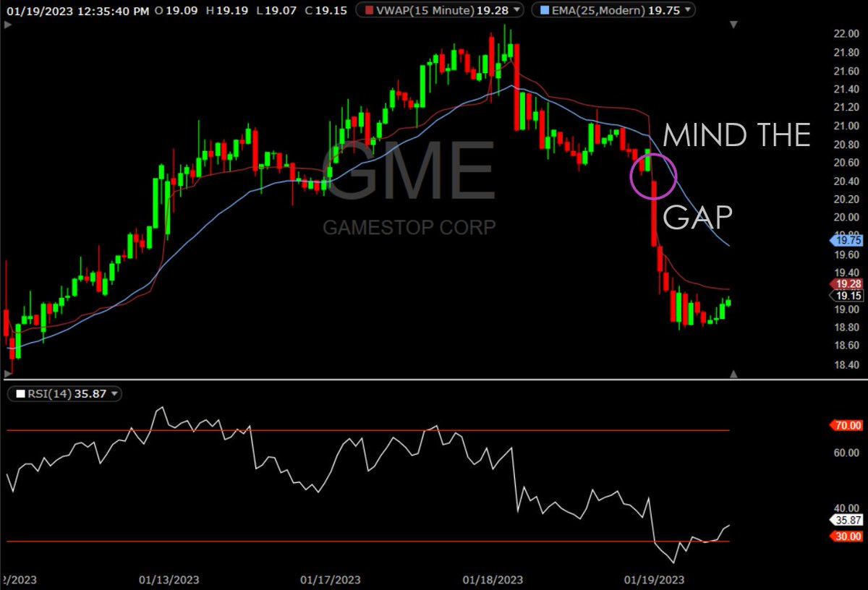The height and width of the screenshot is (590, 868).
Task: Select the 19.15 last price tag
Action: pyautogui.click(x=845, y=296)
